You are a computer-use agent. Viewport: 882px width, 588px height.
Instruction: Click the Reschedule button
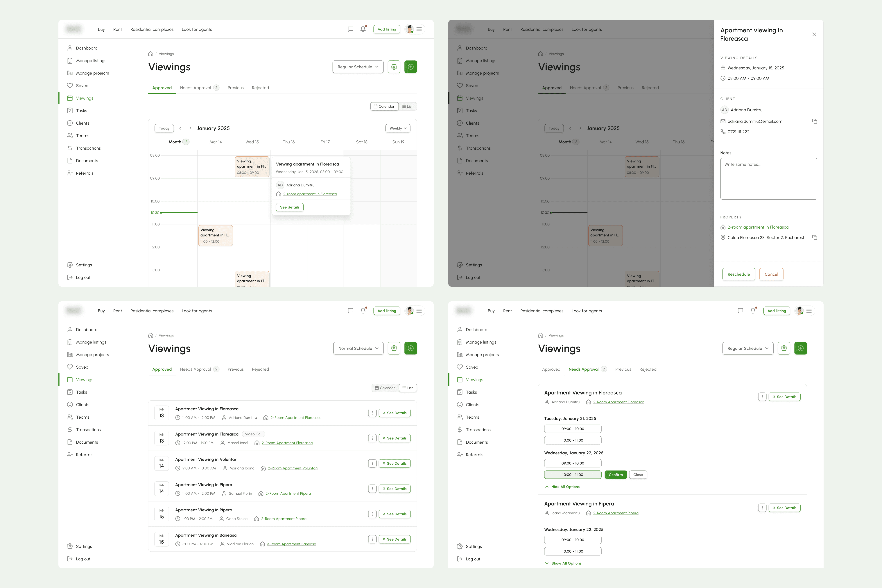click(x=738, y=274)
